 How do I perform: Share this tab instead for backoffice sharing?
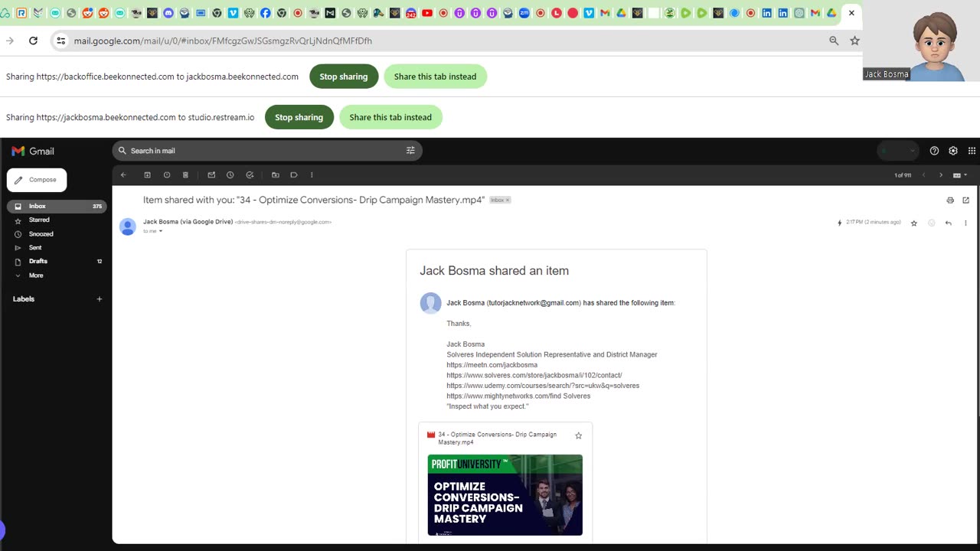click(435, 77)
